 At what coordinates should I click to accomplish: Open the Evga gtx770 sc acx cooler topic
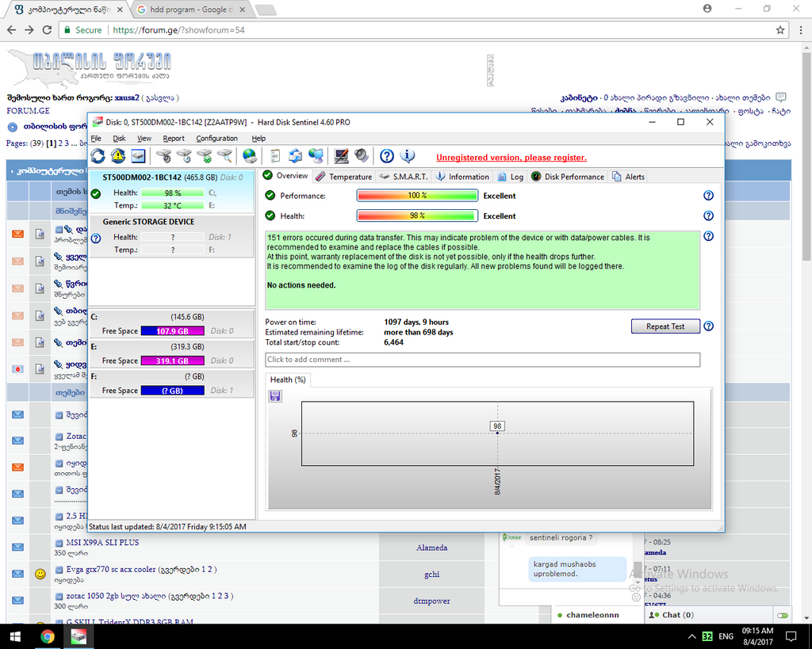tap(111, 569)
